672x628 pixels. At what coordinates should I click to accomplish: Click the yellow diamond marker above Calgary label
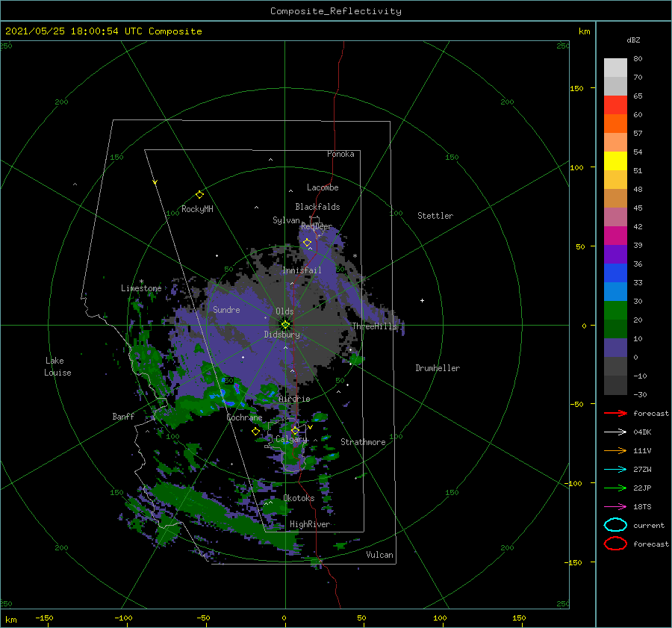tap(295, 430)
